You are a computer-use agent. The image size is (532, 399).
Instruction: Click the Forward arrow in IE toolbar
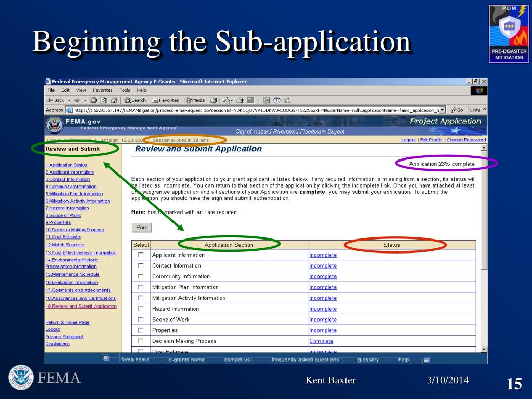[x=77, y=100]
